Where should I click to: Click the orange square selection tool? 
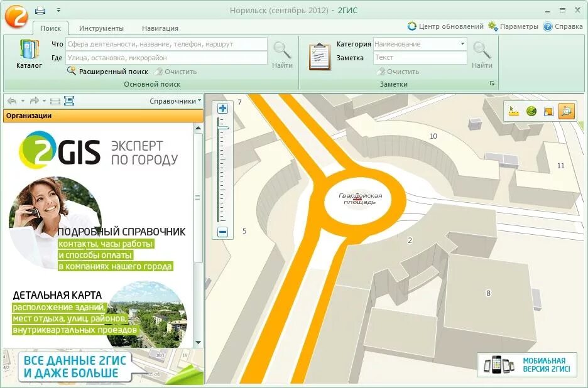pos(548,111)
